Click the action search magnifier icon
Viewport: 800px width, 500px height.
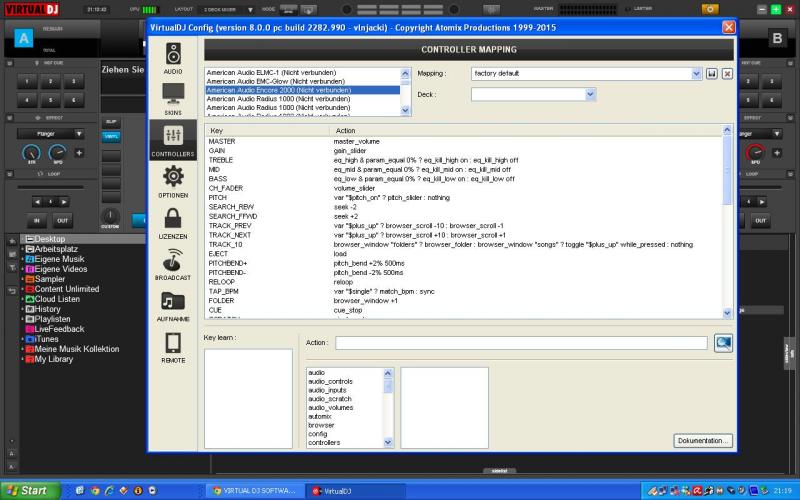(x=723, y=343)
